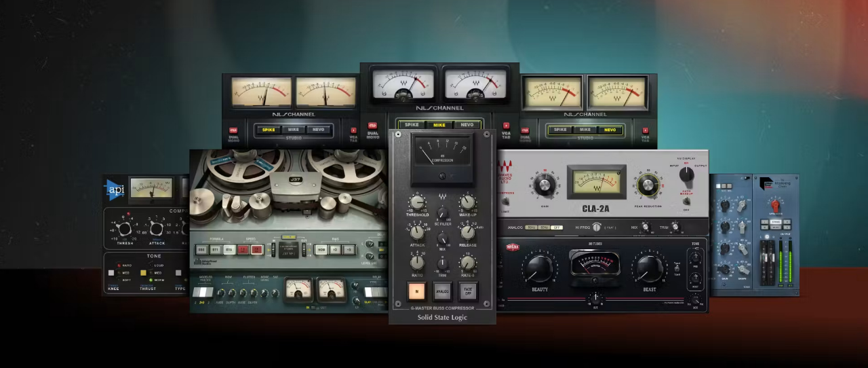The image size is (868, 368).
Task: Click the CLA-2A VU meter
Action: coord(596,183)
